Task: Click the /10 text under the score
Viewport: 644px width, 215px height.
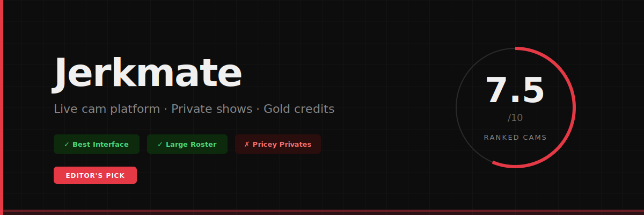Action: pyautogui.click(x=515, y=118)
